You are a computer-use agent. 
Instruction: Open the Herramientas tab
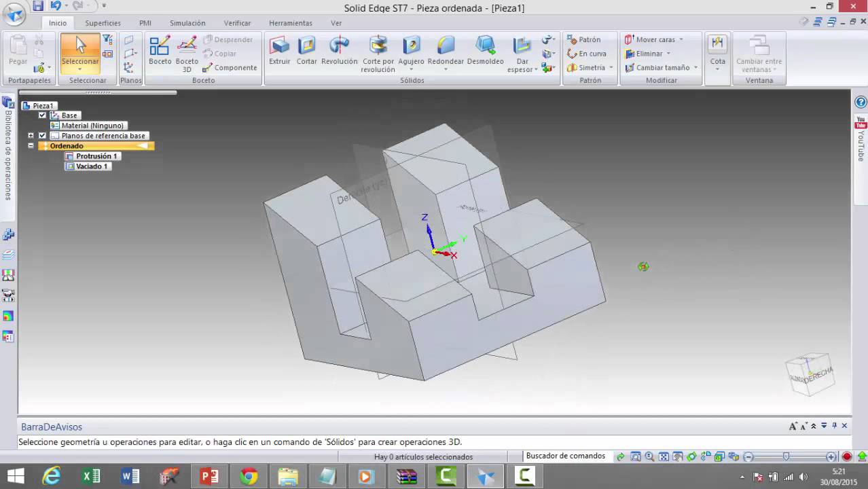(x=291, y=23)
